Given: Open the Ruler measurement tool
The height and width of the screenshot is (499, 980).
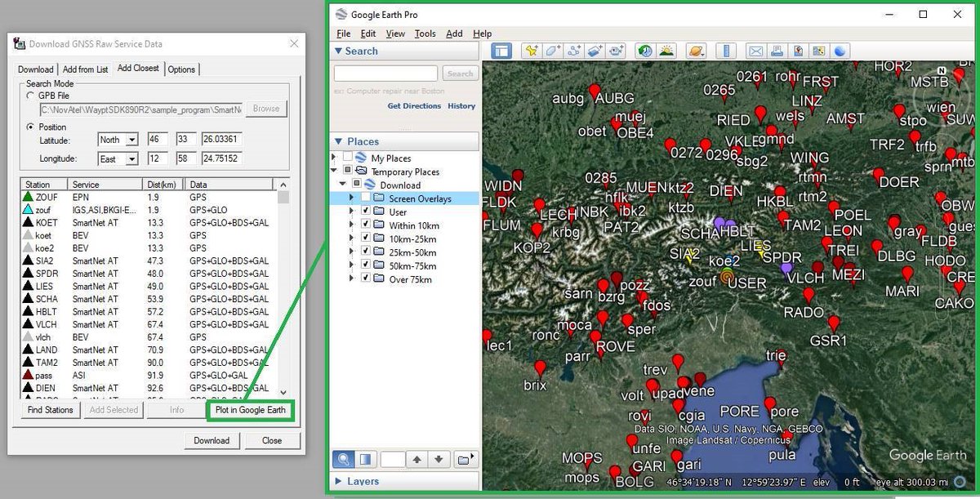Looking at the screenshot, I should click(727, 50).
